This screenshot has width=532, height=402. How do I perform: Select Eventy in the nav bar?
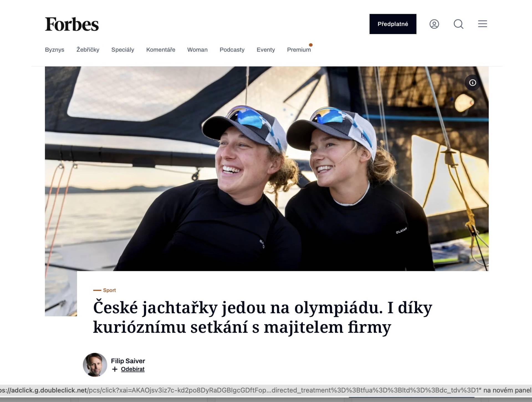coord(266,50)
